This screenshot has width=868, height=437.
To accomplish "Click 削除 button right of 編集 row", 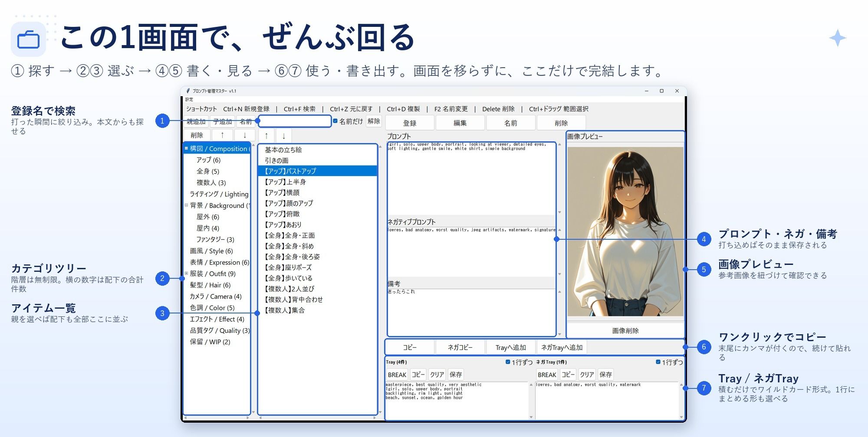I will click(561, 123).
